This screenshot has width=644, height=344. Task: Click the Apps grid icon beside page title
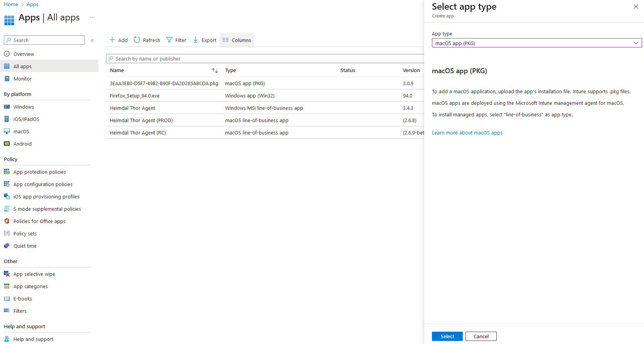point(9,20)
